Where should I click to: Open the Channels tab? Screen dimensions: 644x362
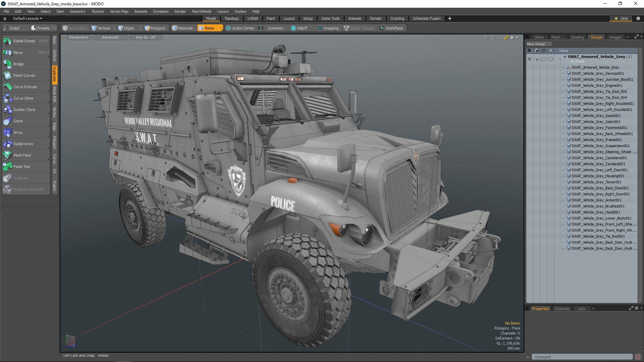pos(562,309)
